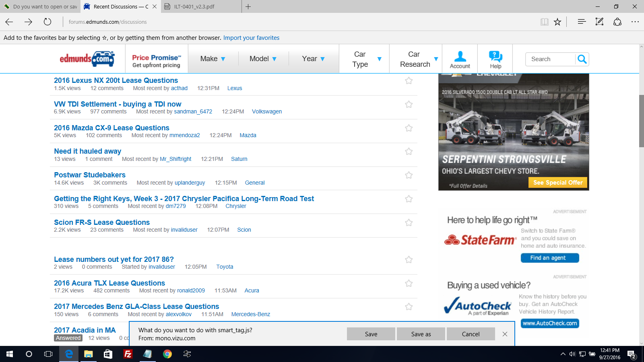The height and width of the screenshot is (362, 644).
Task: Star the Acura TLX Lease thread
Action: pos(409,283)
